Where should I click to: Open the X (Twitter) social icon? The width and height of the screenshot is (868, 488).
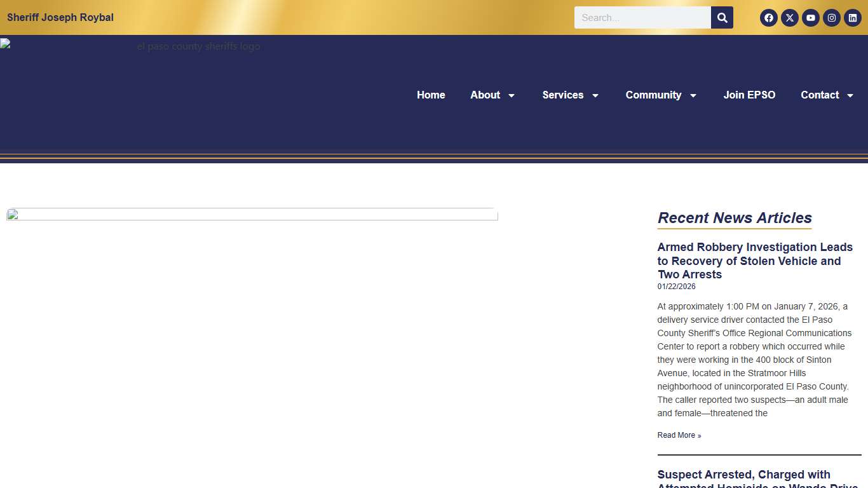tap(789, 18)
